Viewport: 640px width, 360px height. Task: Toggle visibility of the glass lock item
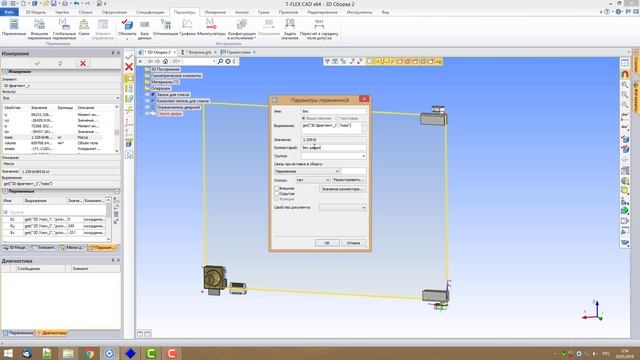coord(148,94)
